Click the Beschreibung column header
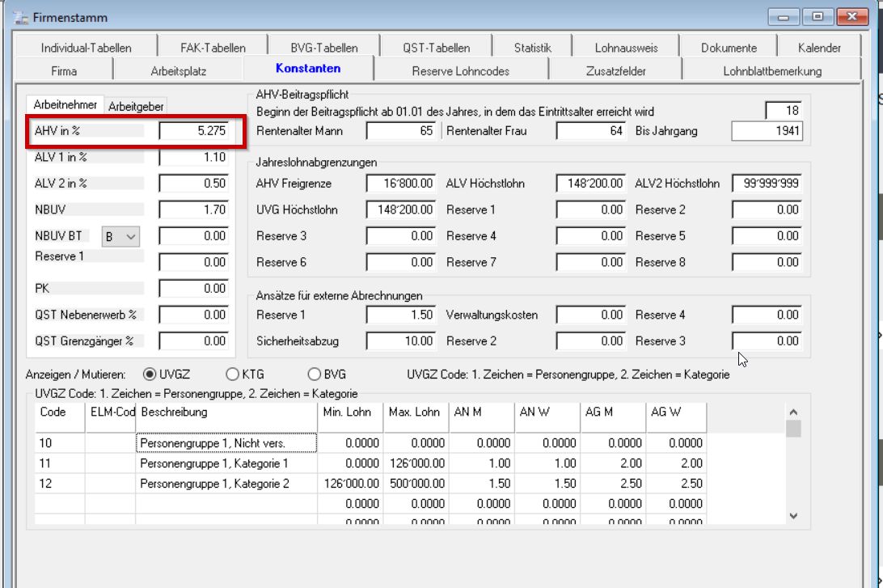This screenshot has height=588, width=883. click(x=226, y=417)
